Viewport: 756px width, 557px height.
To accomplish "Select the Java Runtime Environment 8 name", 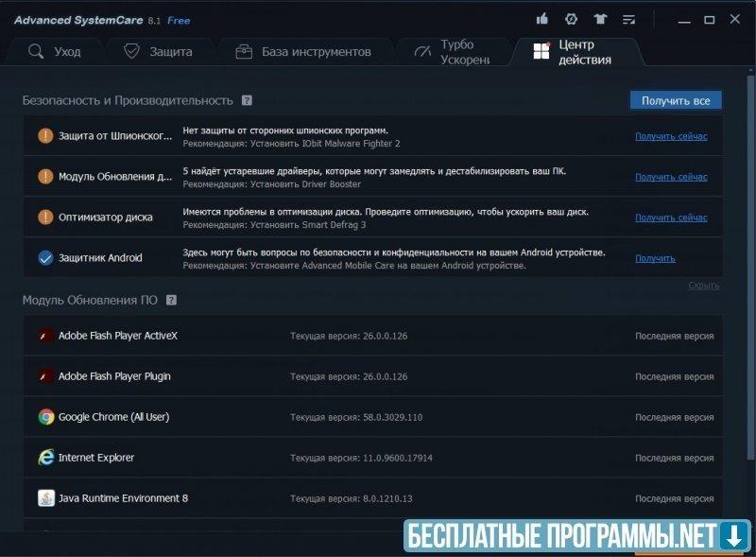I will [x=123, y=498].
